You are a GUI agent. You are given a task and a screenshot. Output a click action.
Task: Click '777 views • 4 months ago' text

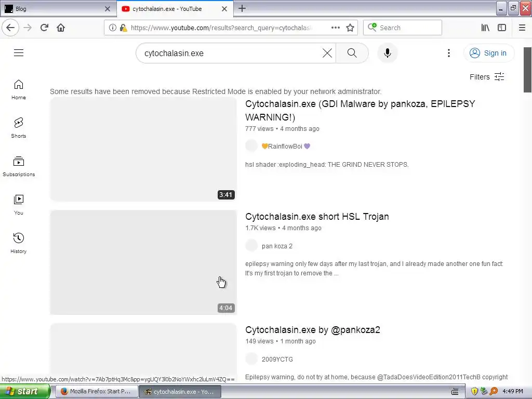click(282, 129)
